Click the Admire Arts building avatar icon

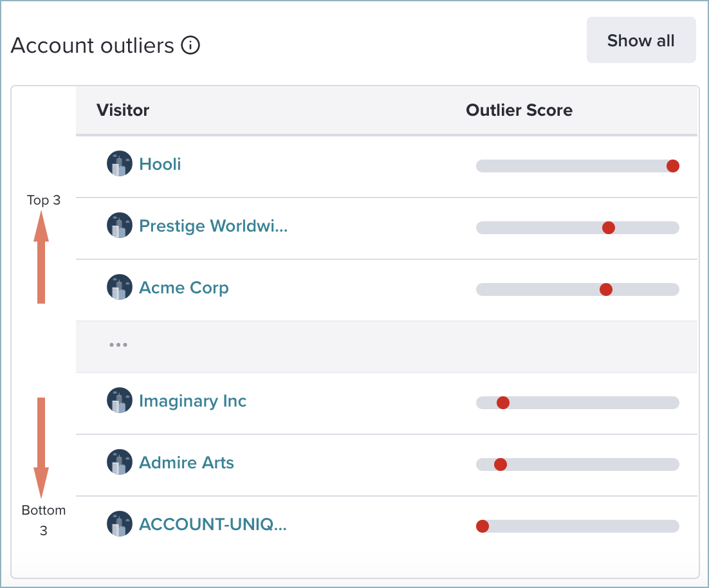[120, 462]
